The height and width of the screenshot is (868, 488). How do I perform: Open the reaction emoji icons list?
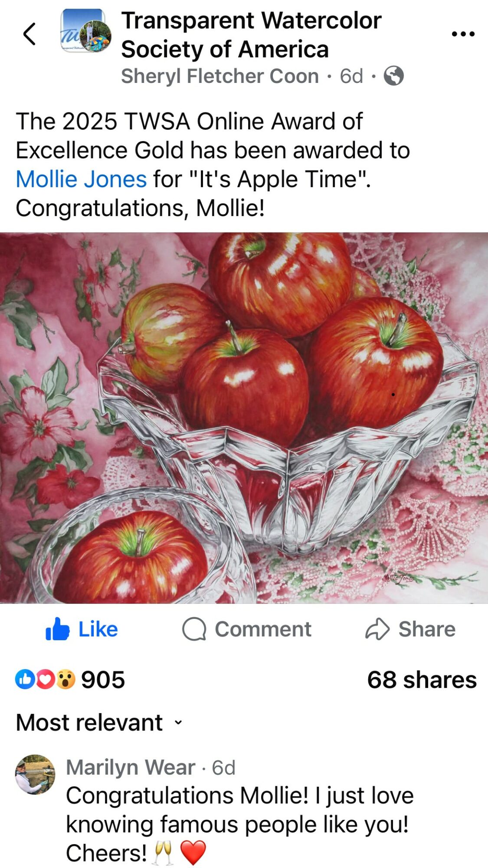pyautogui.click(x=46, y=679)
